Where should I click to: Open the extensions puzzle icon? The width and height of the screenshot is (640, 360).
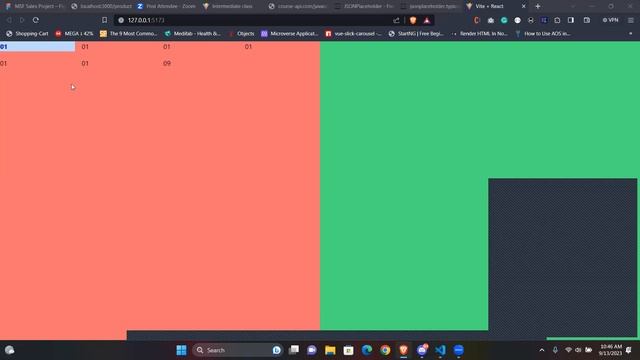tap(557, 20)
